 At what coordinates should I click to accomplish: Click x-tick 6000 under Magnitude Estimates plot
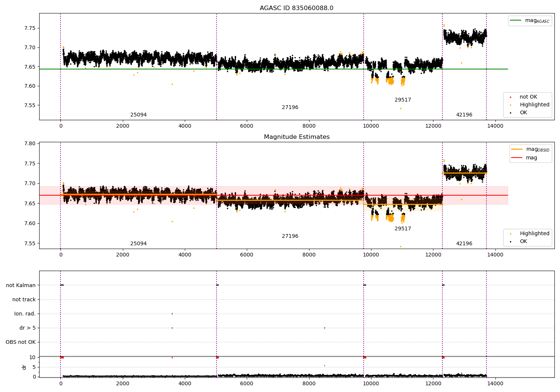click(247, 255)
